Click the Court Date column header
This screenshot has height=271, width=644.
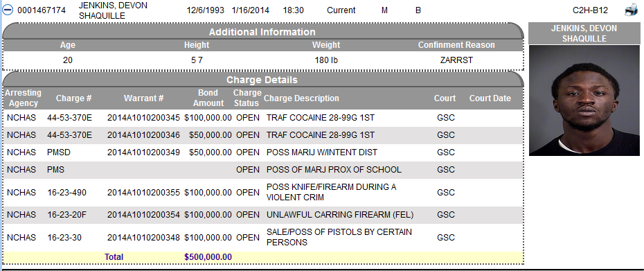pyautogui.click(x=490, y=98)
